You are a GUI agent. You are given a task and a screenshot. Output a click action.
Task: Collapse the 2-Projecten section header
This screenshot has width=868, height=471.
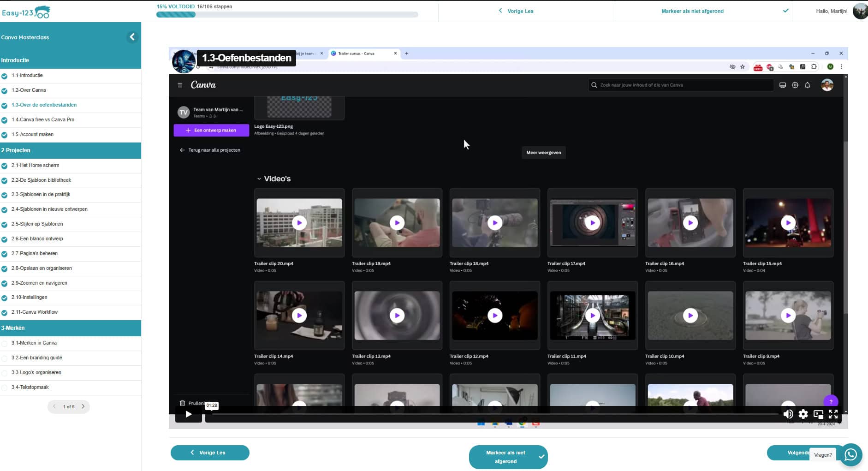[70, 150]
